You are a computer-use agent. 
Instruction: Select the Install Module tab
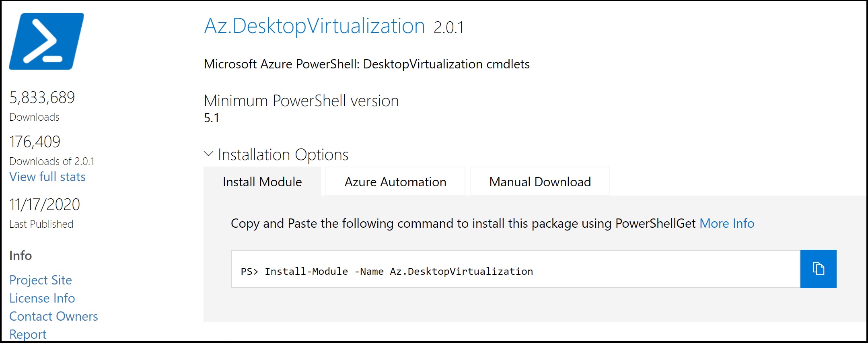tap(262, 182)
